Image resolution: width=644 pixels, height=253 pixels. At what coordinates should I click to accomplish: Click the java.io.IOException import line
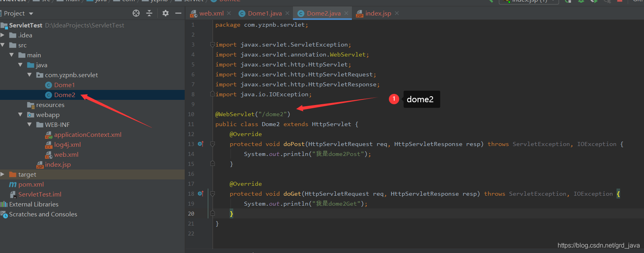point(263,94)
